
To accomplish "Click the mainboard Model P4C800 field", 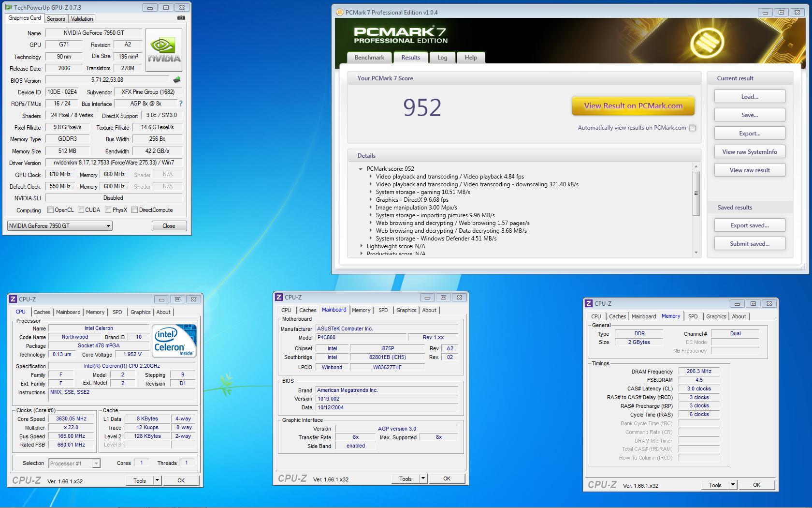I will 361,338.
